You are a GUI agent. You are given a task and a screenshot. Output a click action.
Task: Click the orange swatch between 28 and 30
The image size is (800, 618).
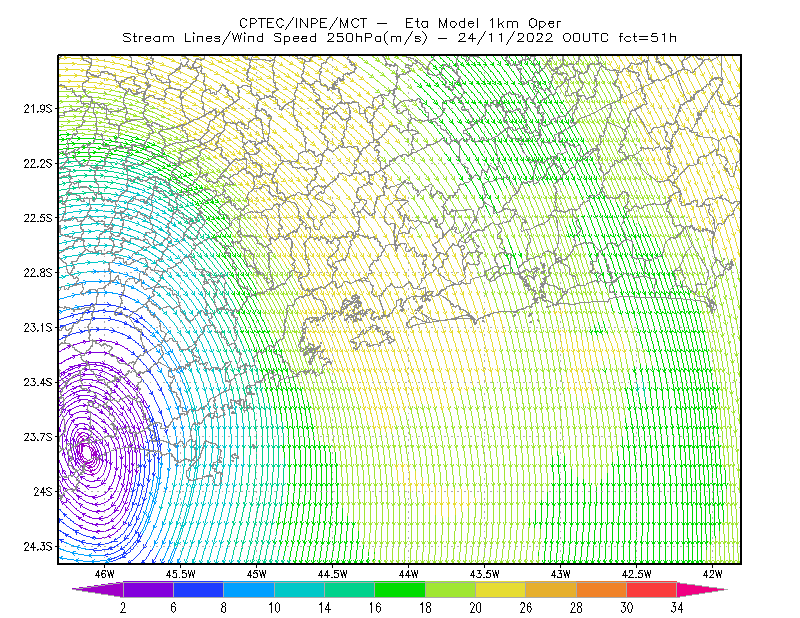pos(602,589)
